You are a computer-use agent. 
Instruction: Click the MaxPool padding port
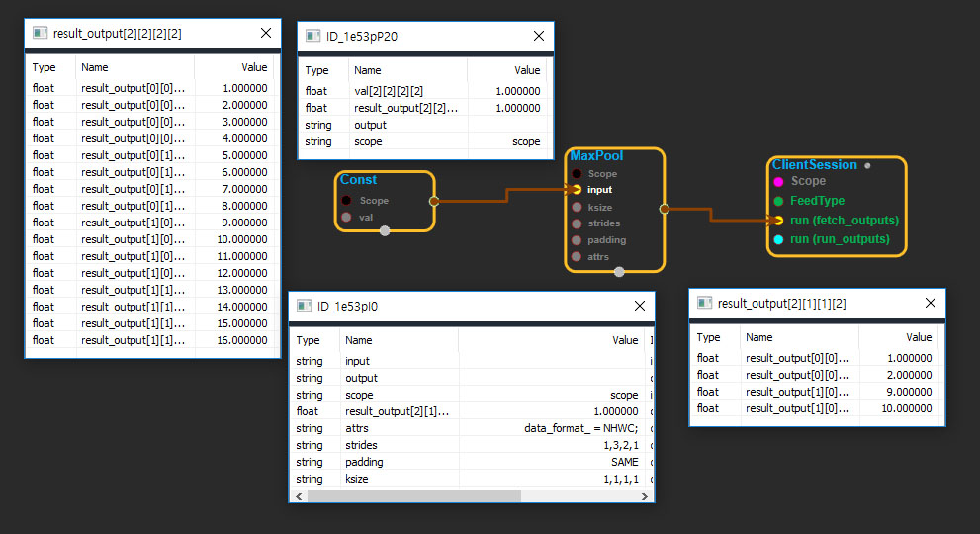pyautogui.click(x=577, y=240)
